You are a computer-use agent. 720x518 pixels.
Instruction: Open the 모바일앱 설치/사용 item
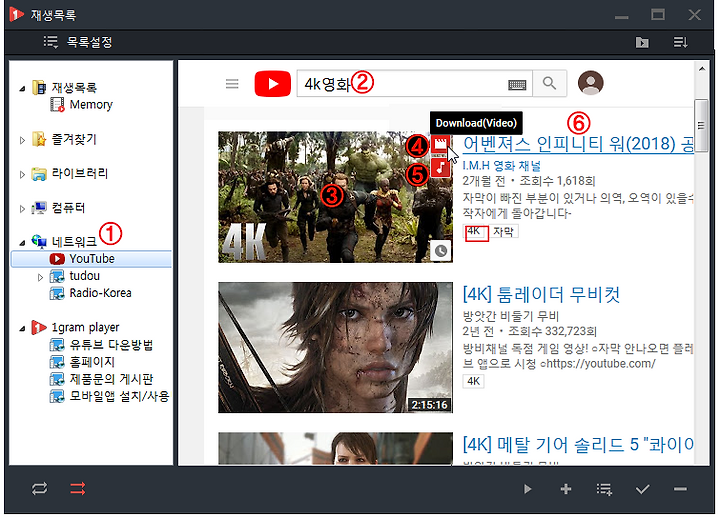(110, 396)
